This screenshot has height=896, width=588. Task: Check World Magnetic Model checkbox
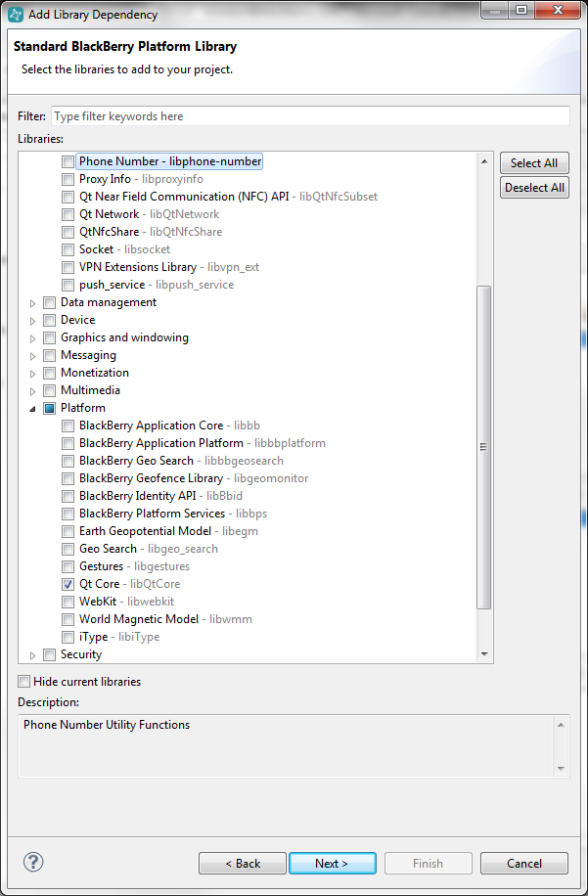tap(68, 619)
